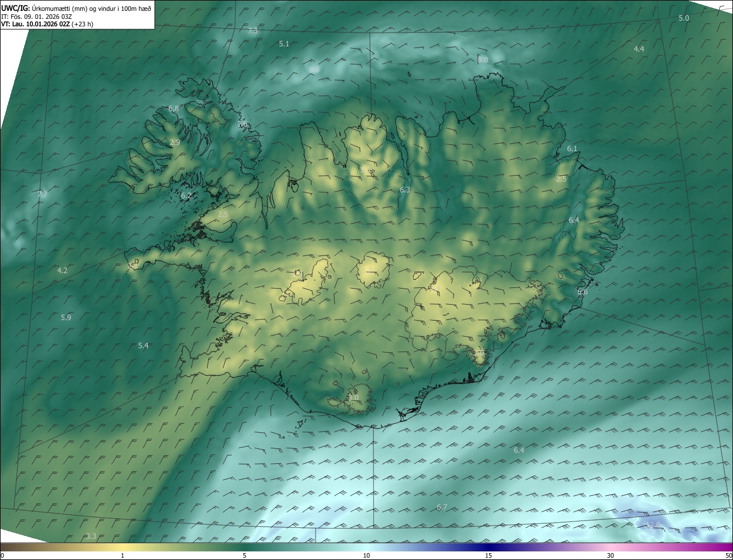Click the colour scale tick label '10'
This screenshot has width=733, height=560.
[x=366, y=556]
